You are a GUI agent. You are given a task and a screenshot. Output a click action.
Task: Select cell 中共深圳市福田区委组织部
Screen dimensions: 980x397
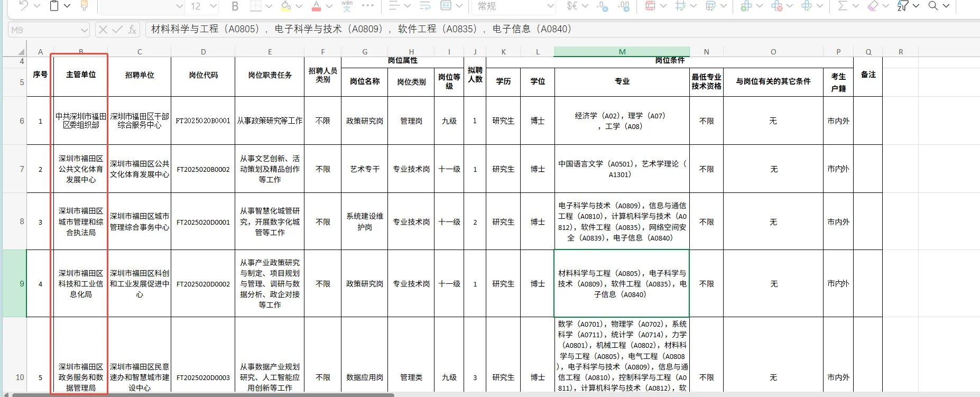(81, 121)
